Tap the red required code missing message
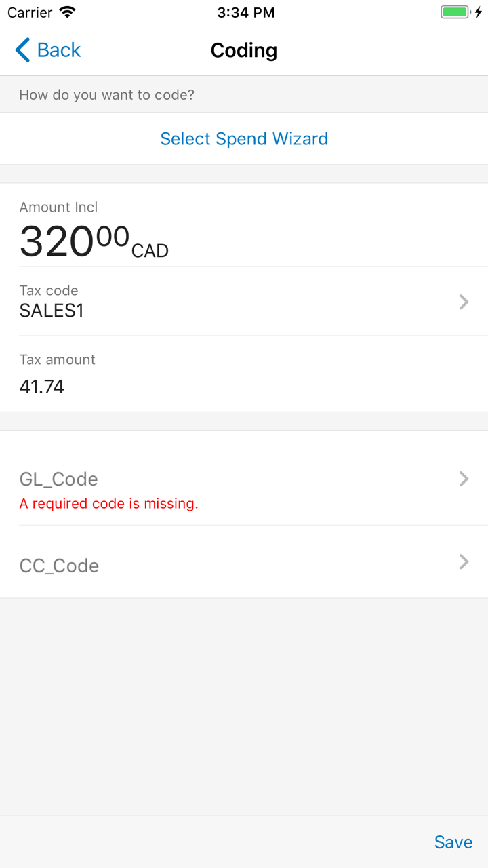Image resolution: width=488 pixels, height=868 pixels. point(108,504)
